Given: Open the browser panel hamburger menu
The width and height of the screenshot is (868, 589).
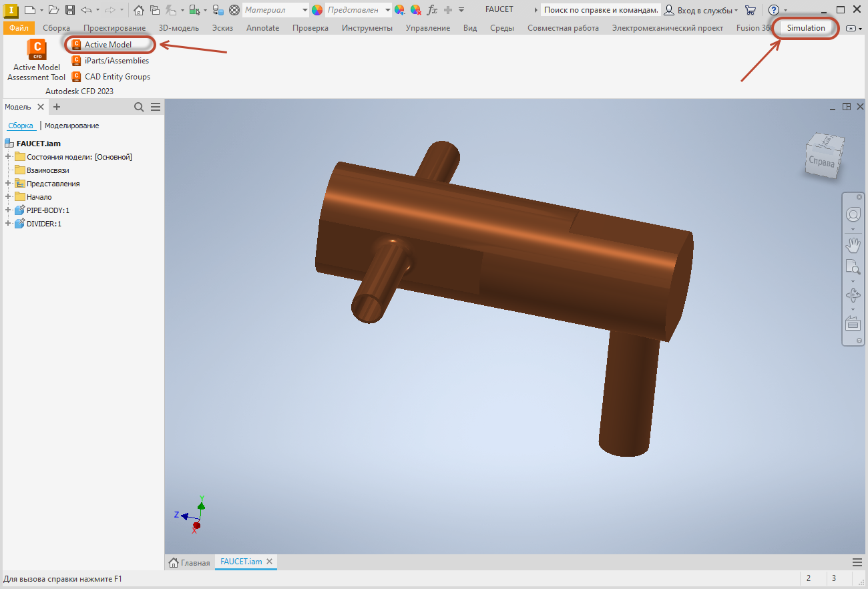Looking at the screenshot, I should pos(156,107).
